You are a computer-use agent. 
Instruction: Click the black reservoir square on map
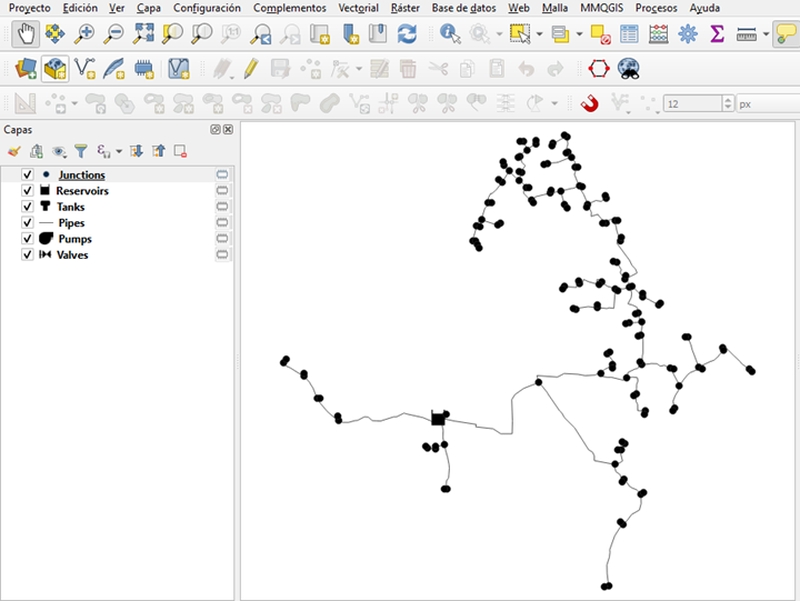[438, 418]
